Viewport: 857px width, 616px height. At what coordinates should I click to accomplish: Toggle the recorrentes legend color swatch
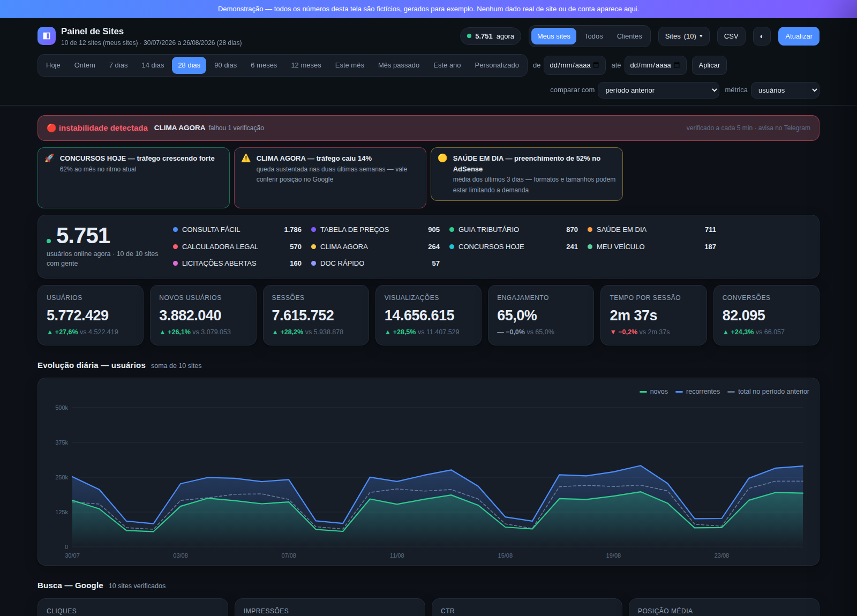(x=679, y=392)
